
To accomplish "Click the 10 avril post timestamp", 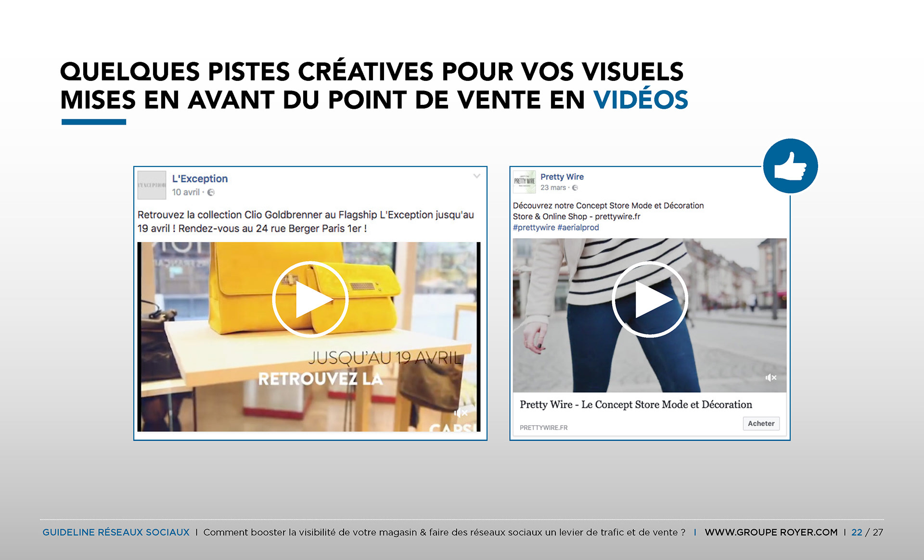I will click(x=186, y=192).
